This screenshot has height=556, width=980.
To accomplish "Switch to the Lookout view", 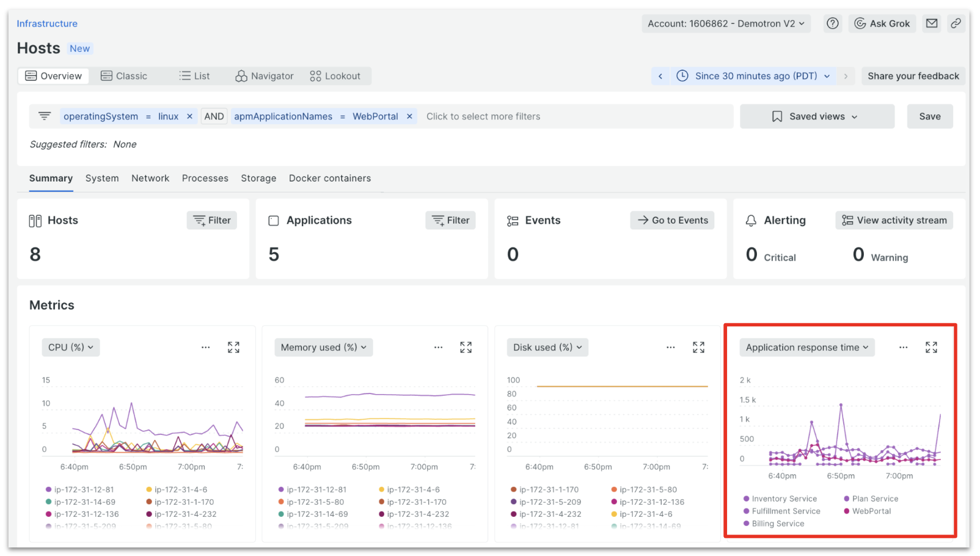I will [x=335, y=76].
